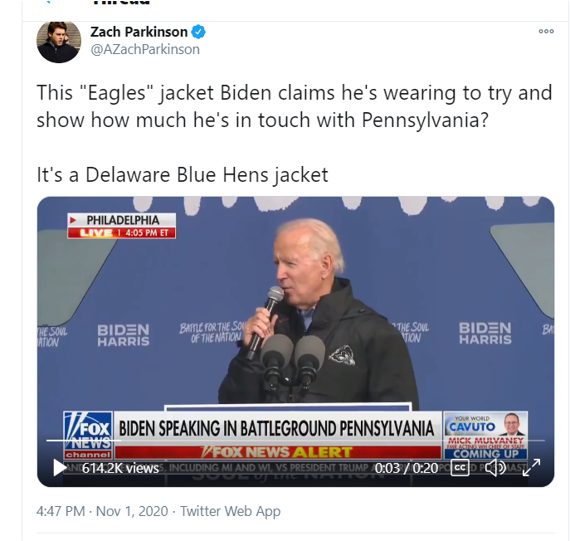
Task: Click the tweet text about Eagles jacket
Action: 294,133
